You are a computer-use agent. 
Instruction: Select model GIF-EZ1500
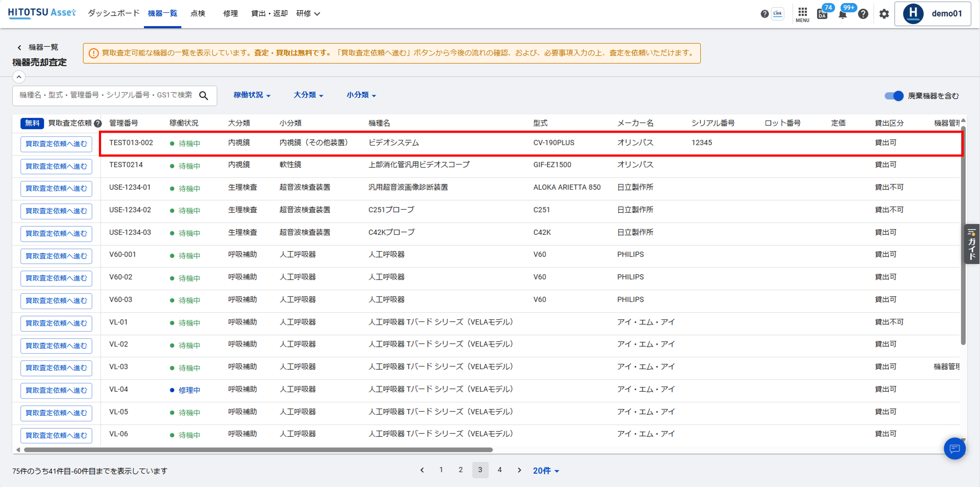pyautogui.click(x=552, y=165)
